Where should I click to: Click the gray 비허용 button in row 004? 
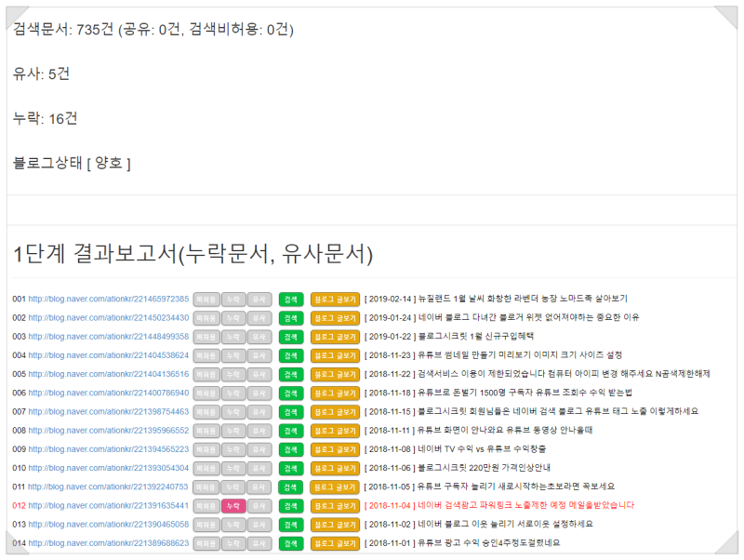(206, 355)
